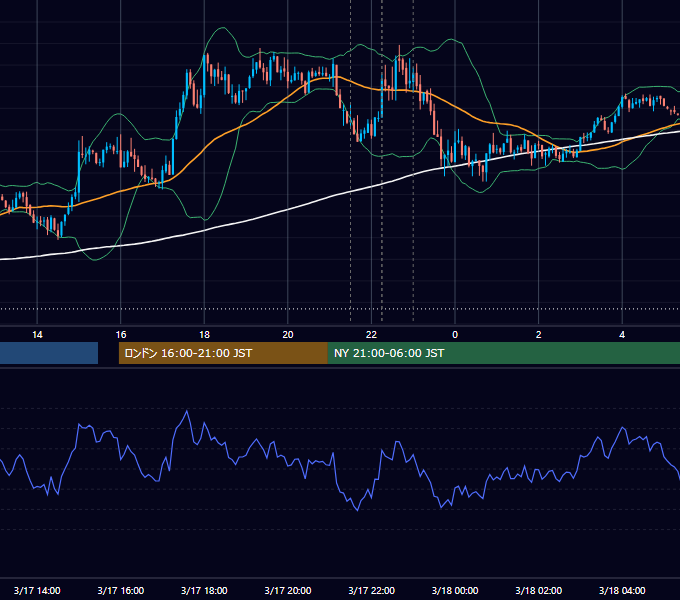Click the blue session bar before London
The image size is (680, 600).
(49, 353)
